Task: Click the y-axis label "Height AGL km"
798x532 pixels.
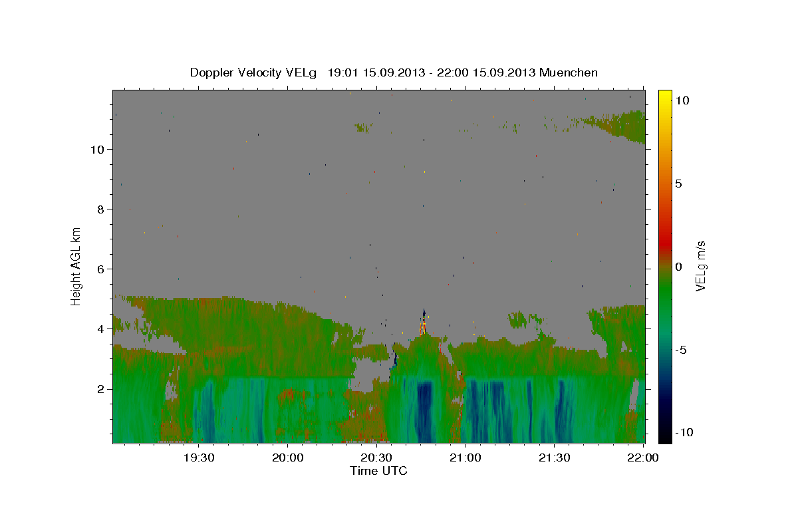Action: (x=76, y=266)
